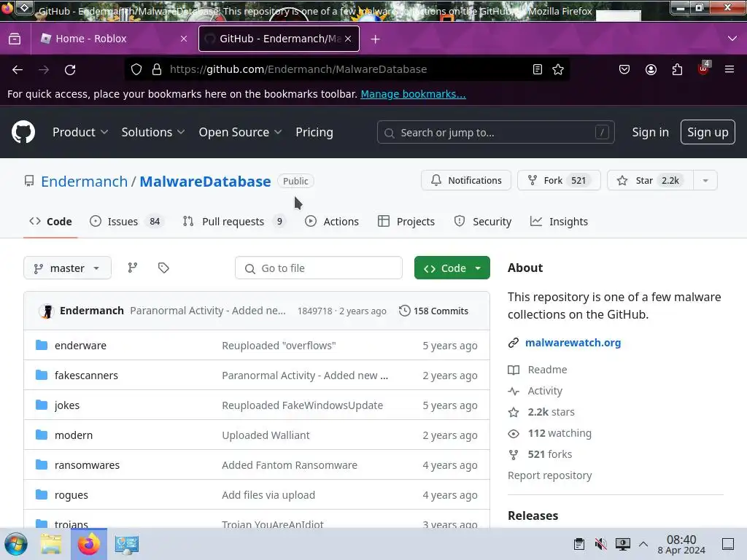Focus the Search or jump to field
This screenshot has width=747, height=560.
(x=495, y=133)
